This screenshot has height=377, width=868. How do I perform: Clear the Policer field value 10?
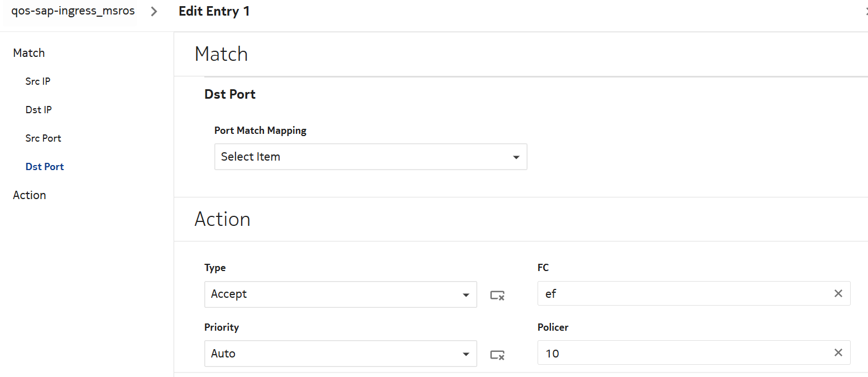[x=838, y=352]
